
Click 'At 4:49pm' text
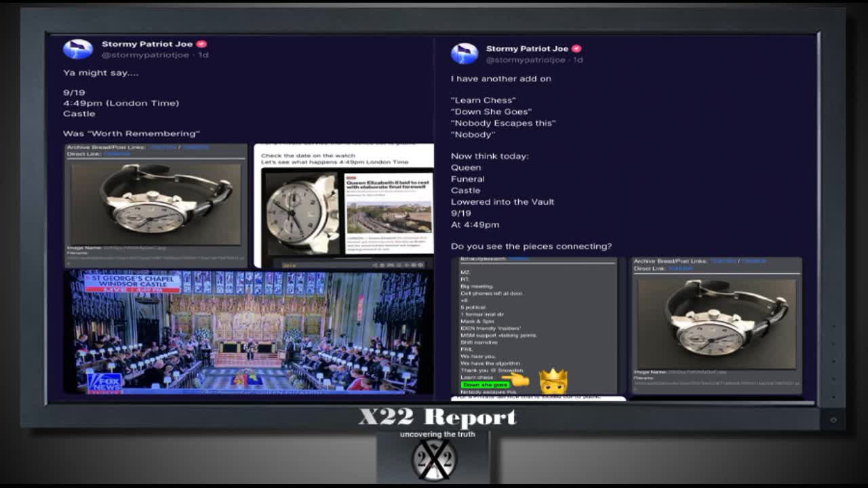pyautogui.click(x=475, y=224)
